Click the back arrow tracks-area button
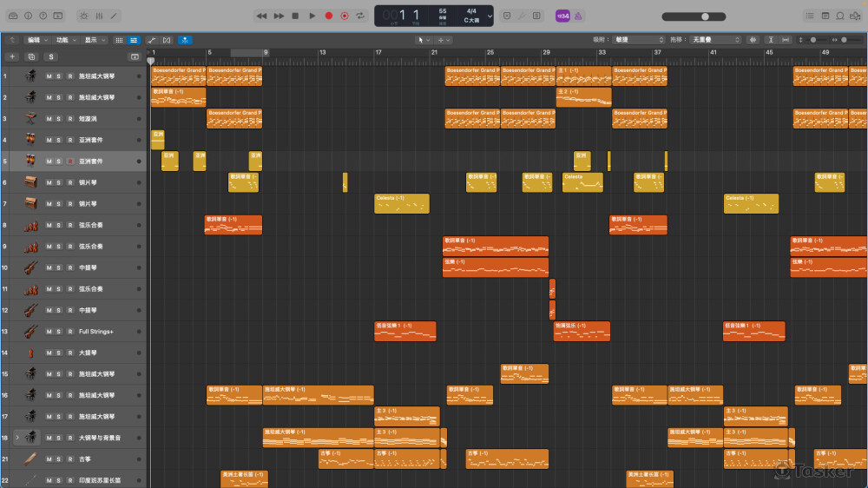 [x=12, y=40]
